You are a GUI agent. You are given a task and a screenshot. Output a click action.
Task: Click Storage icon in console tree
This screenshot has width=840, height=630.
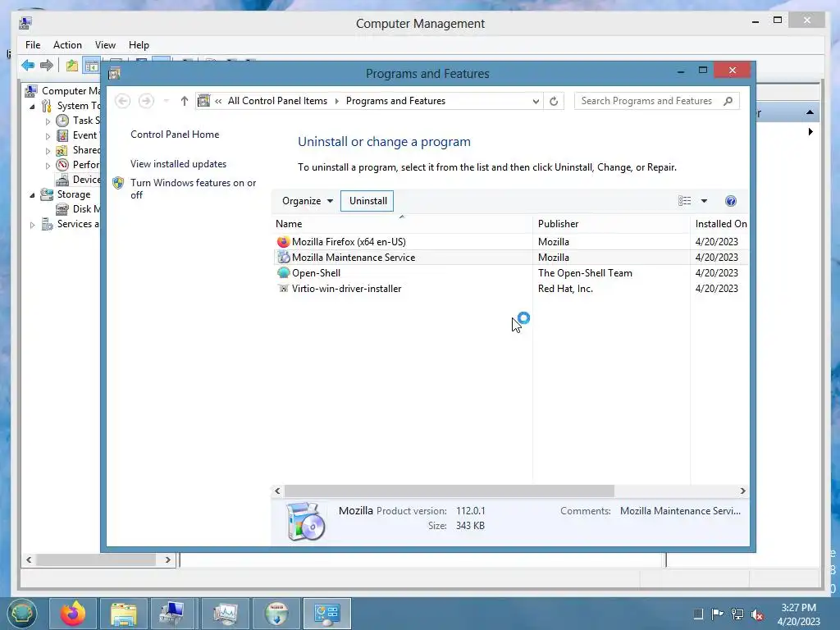point(47,194)
